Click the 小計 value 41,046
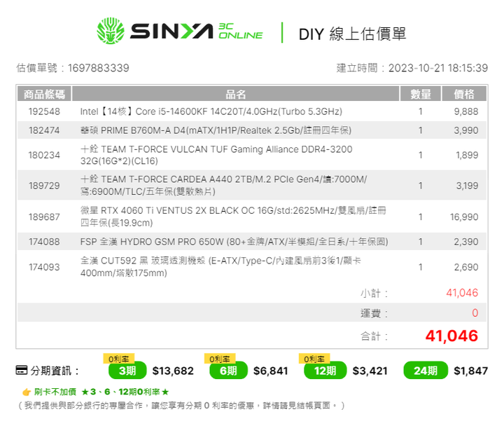 click(x=462, y=293)
